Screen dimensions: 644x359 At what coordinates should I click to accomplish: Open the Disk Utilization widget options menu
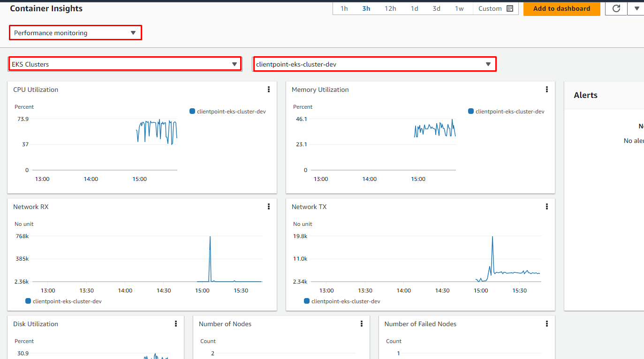(176, 323)
